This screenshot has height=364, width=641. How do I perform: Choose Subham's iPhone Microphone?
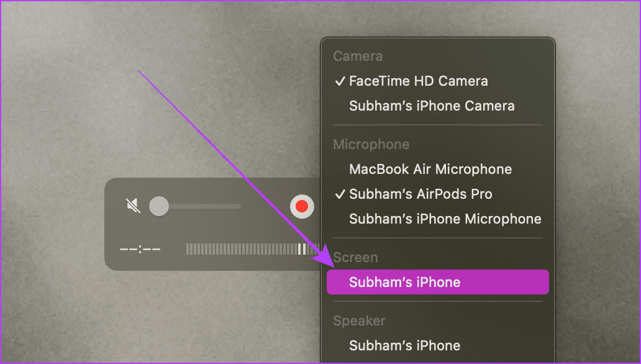click(x=445, y=219)
